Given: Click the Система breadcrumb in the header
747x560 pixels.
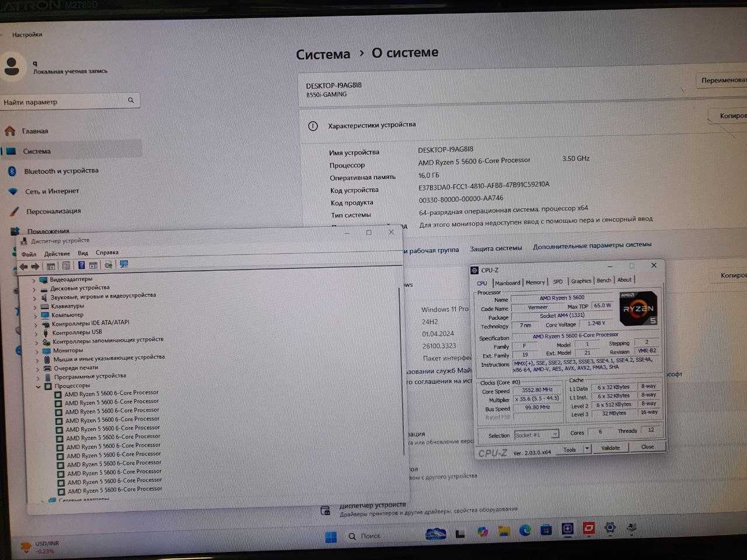Looking at the screenshot, I should tap(323, 54).
